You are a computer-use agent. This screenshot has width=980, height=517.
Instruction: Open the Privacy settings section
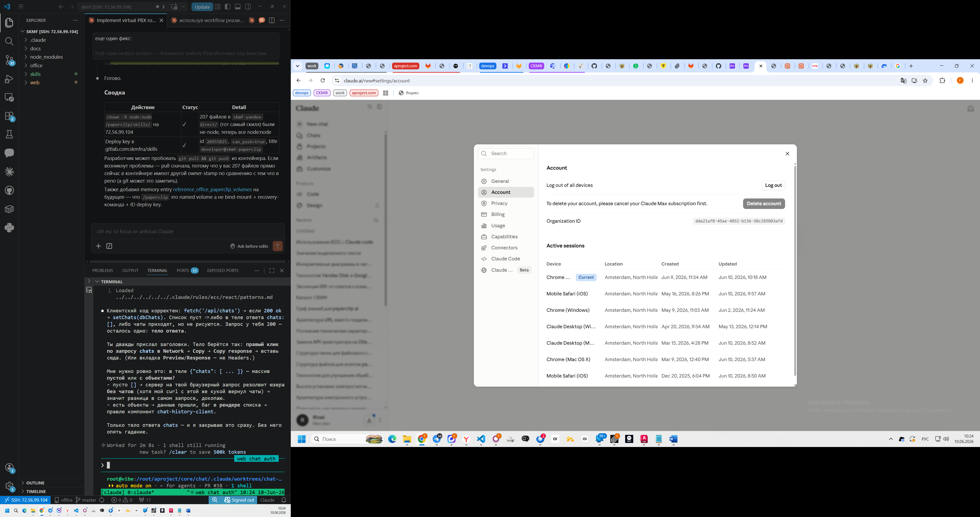tap(506, 204)
